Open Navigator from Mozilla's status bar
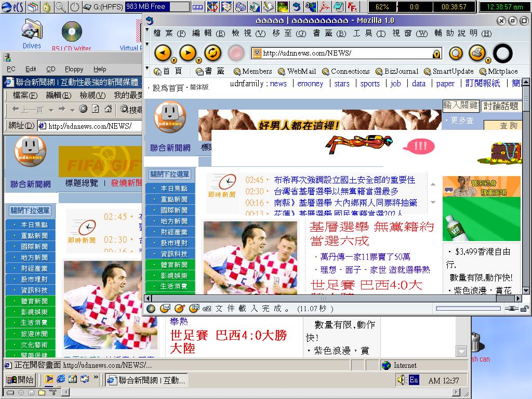This screenshot has height=399, width=532. click(151, 309)
